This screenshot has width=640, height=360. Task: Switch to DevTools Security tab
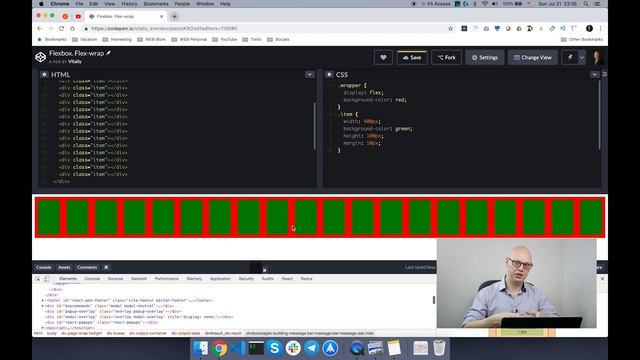point(246,279)
